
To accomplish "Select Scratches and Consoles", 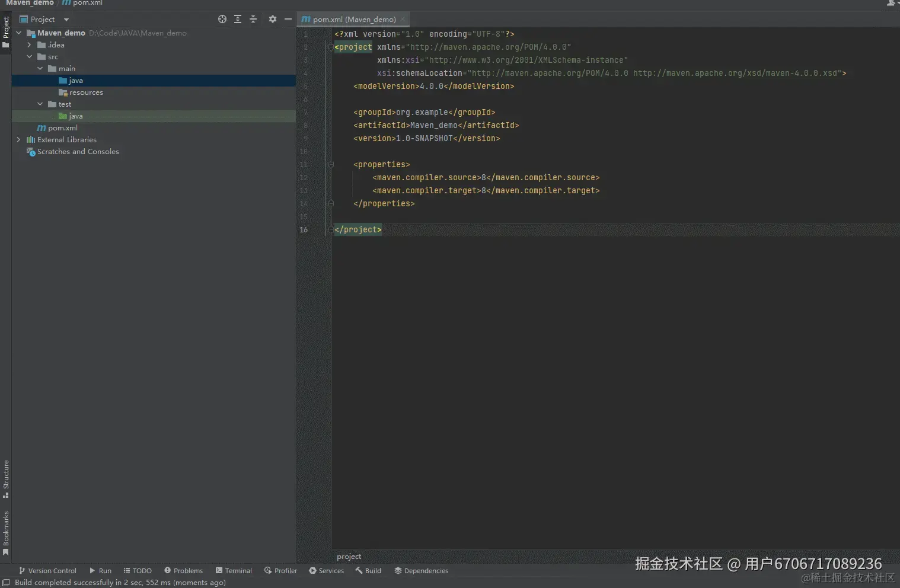I will [x=154, y=152].
